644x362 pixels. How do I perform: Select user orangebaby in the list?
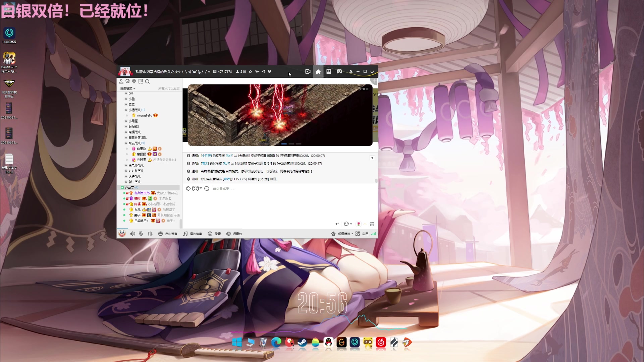click(x=145, y=116)
